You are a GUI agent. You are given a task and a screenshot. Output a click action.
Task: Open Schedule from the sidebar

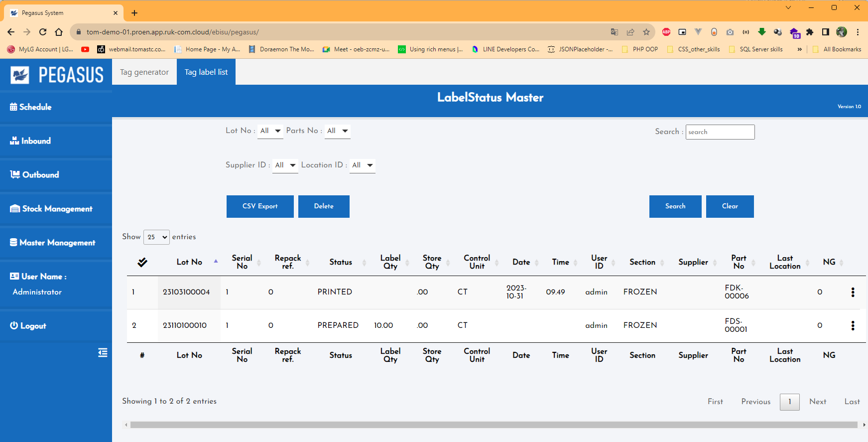pyautogui.click(x=31, y=107)
